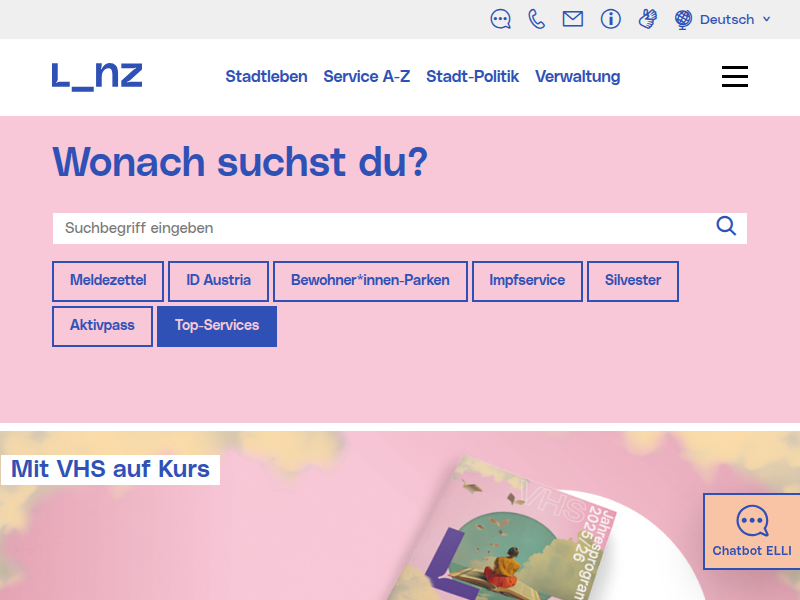
Task: Click the Meldezettel quick link button
Action: 108,281
